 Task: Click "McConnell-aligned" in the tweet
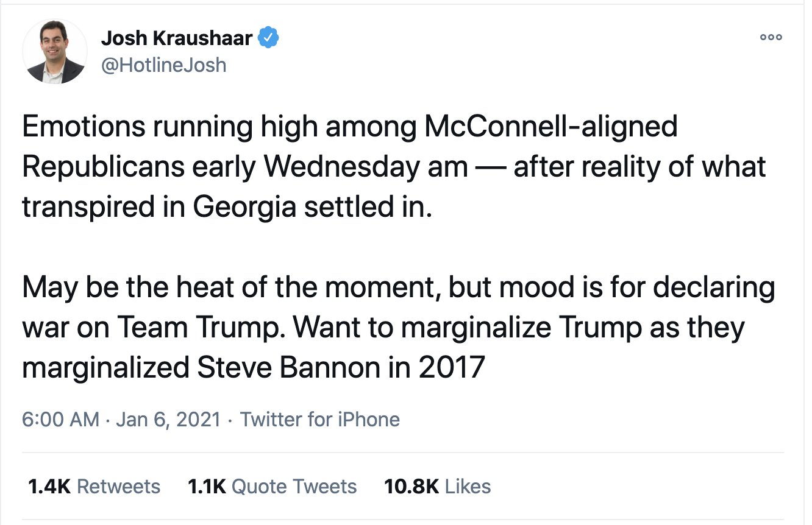(x=550, y=127)
